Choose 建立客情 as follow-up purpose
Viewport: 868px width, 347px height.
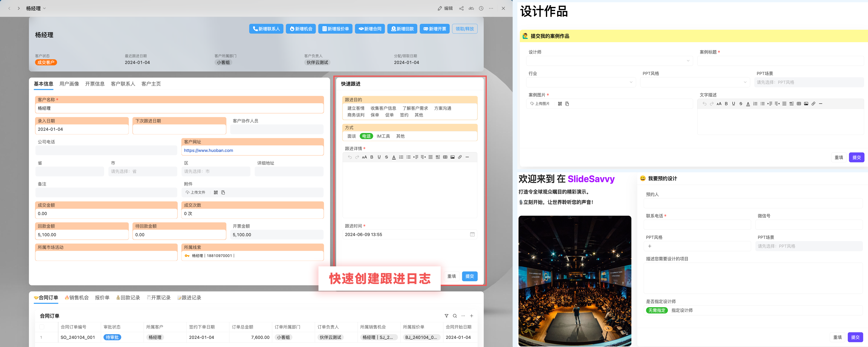click(356, 108)
